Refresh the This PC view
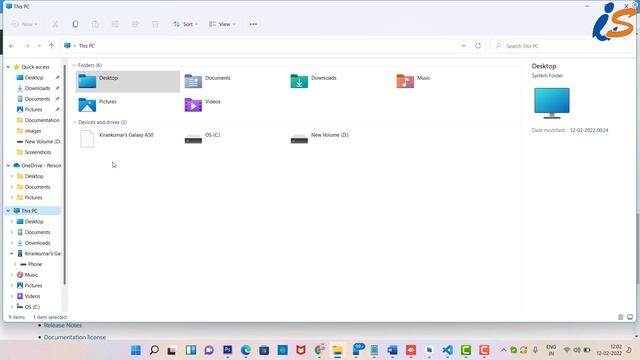 pyautogui.click(x=478, y=46)
